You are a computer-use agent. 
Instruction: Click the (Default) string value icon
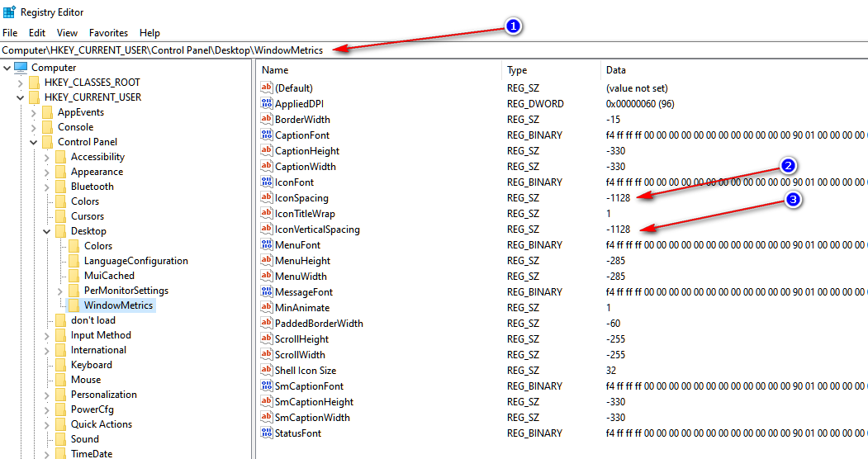[267, 88]
